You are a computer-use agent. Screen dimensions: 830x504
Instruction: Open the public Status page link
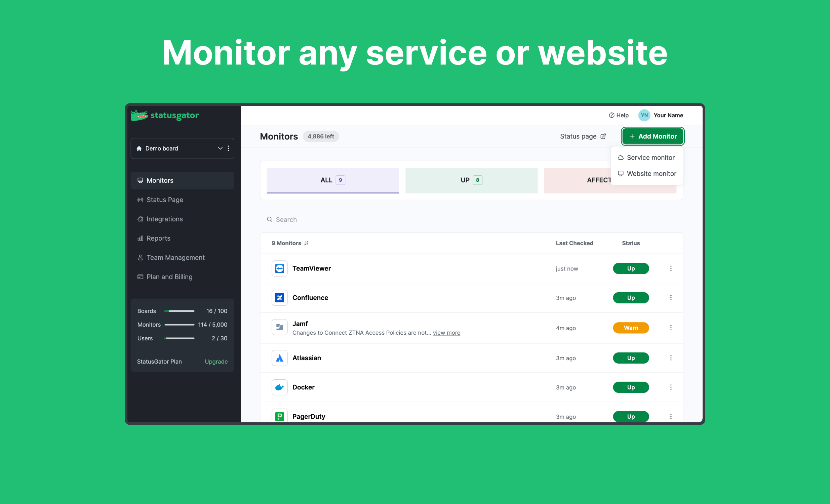[x=583, y=136]
